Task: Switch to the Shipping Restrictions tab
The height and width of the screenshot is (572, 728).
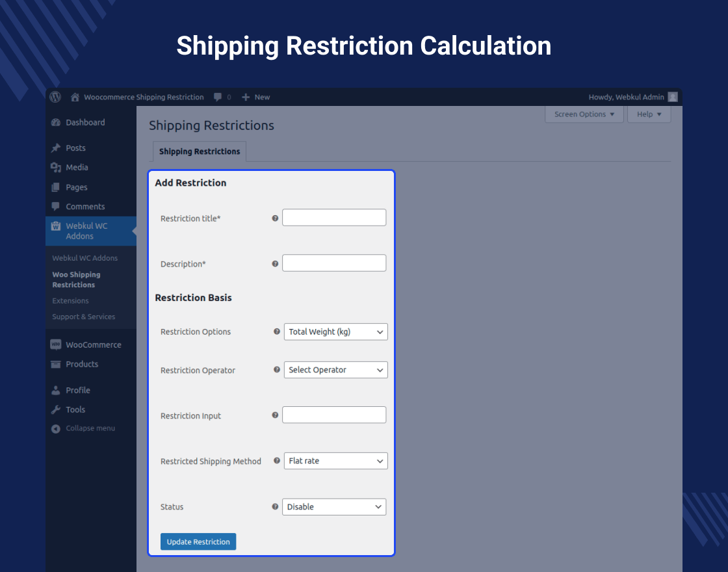Action: click(x=200, y=151)
